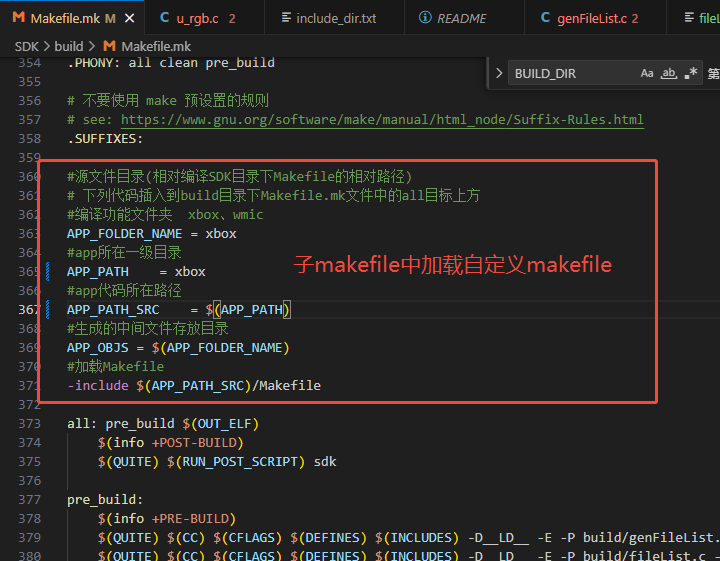Click the text file icon on include_dir.txt tab
The image size is (720, 561).
(x=286, y=17)
